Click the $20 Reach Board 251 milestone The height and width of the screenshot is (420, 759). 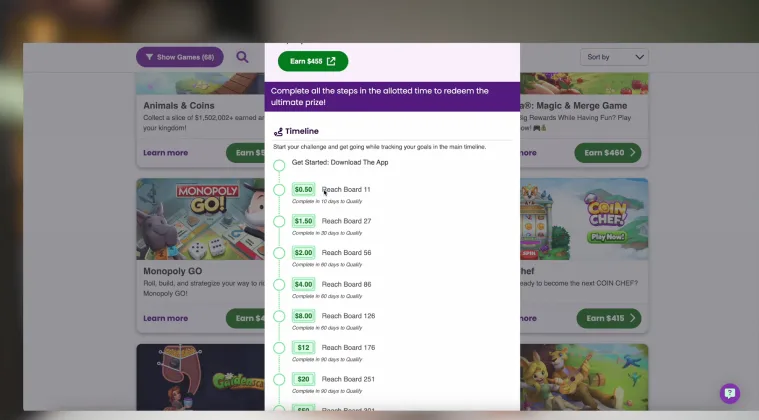click(334, 379)
